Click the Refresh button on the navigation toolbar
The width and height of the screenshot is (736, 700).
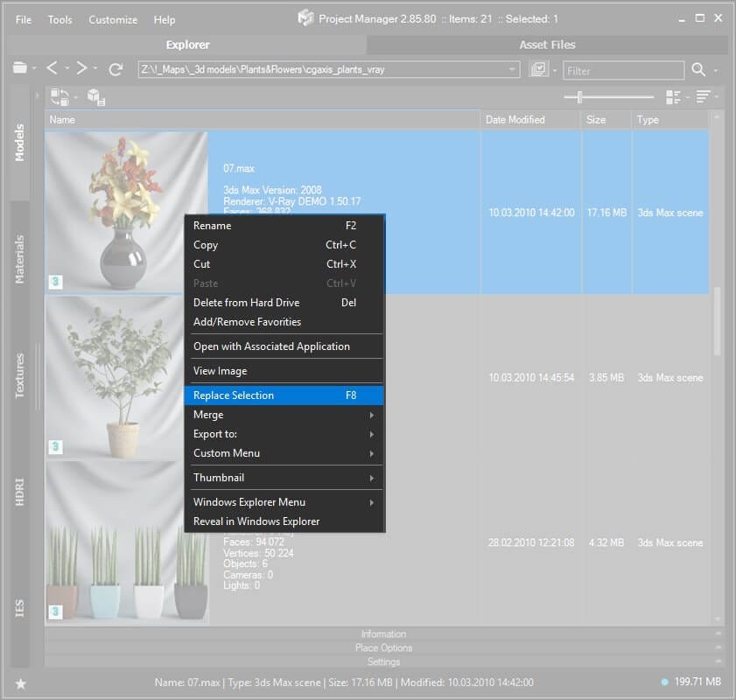(115, 70)
